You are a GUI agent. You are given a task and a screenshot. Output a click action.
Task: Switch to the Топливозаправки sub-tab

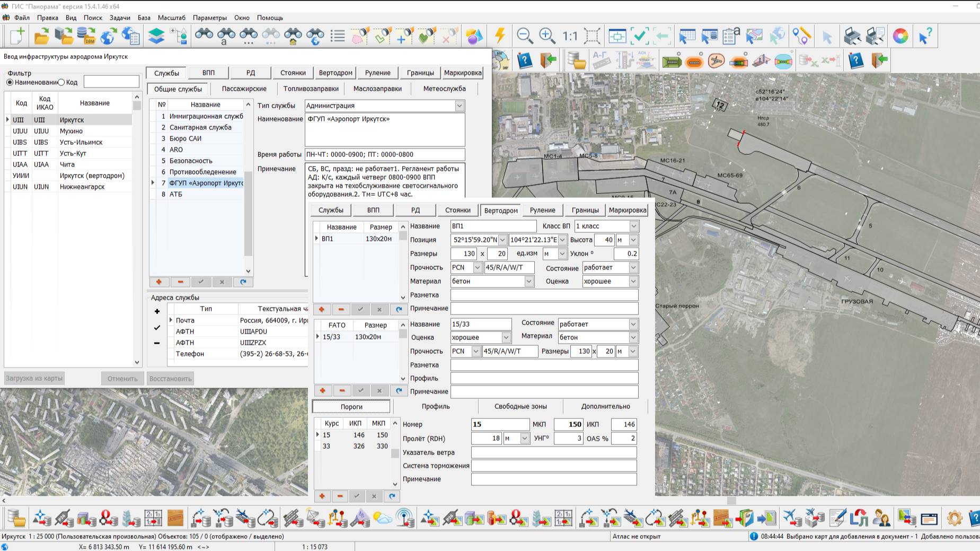point(311,89)
